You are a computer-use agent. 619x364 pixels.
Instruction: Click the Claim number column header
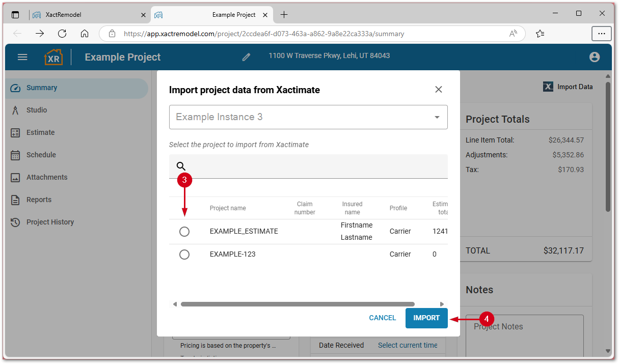305,208
